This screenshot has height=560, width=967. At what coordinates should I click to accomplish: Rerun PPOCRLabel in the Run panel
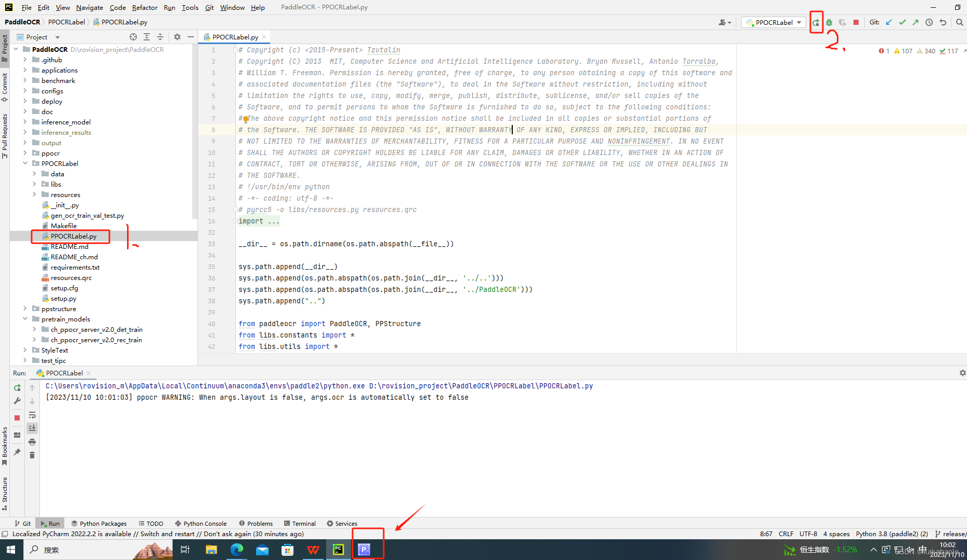pos(17,388)
